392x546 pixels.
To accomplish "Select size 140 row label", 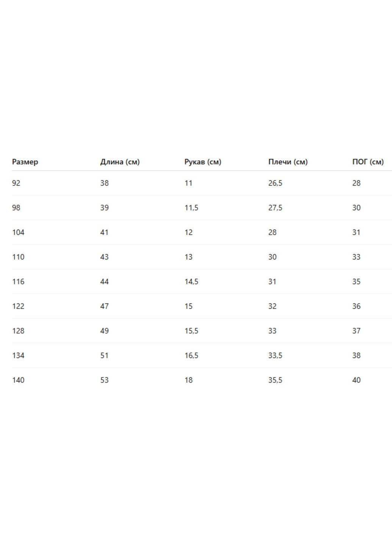I will click(18, 380).
